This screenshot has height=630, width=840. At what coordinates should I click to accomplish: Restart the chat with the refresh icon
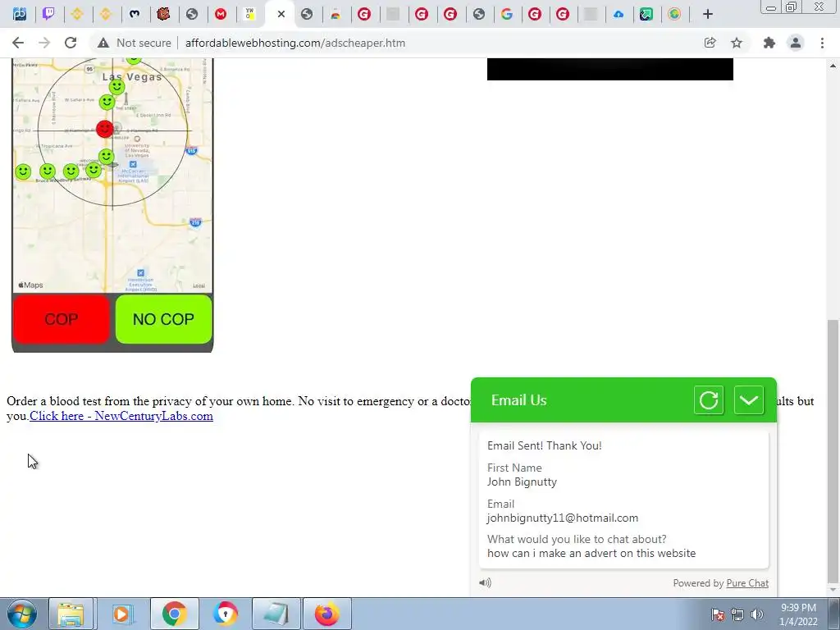pyautogui.click(x=709, y=400)
